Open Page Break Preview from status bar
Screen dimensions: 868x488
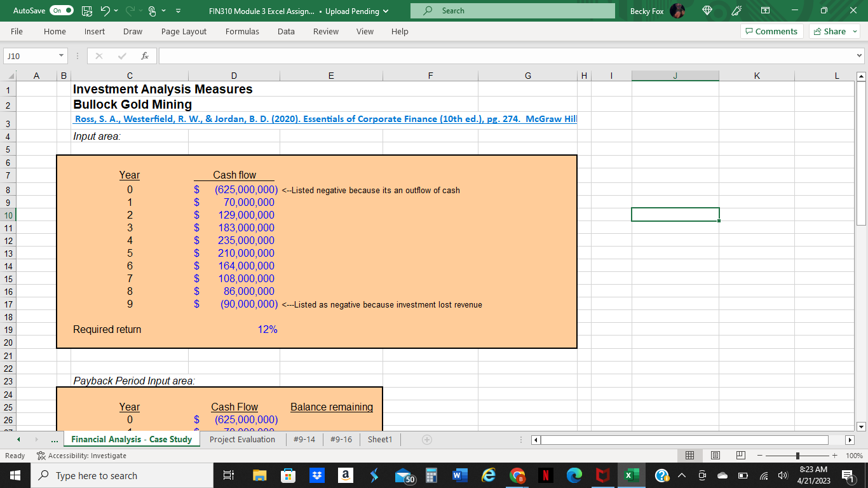click(740, 455)
